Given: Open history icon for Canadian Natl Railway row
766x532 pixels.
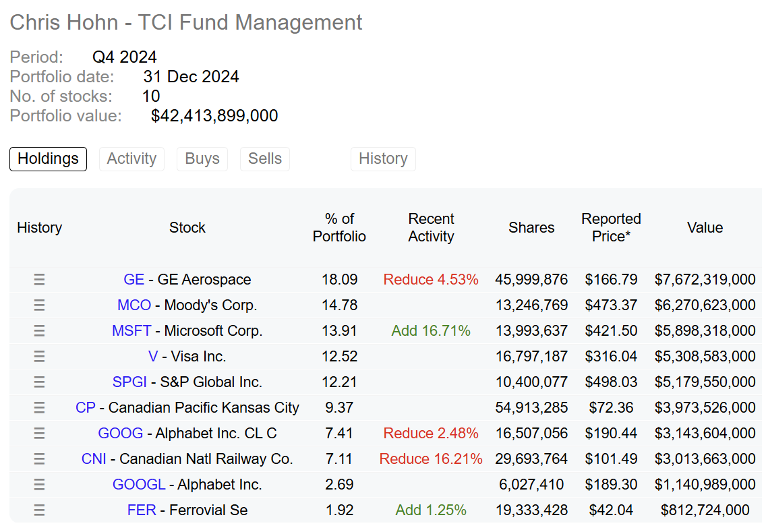Looking at the screenshot, I should [x=39, y=459].
